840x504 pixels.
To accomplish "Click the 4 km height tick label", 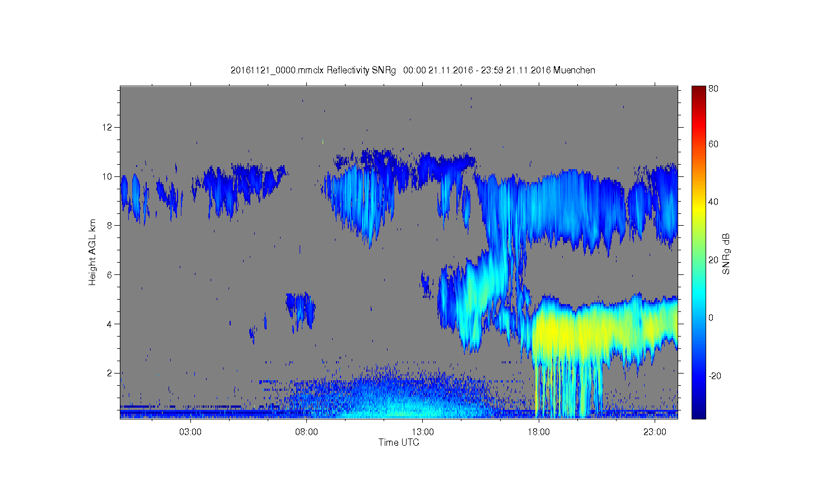I will pyautogui.click(x=110, y=324).
